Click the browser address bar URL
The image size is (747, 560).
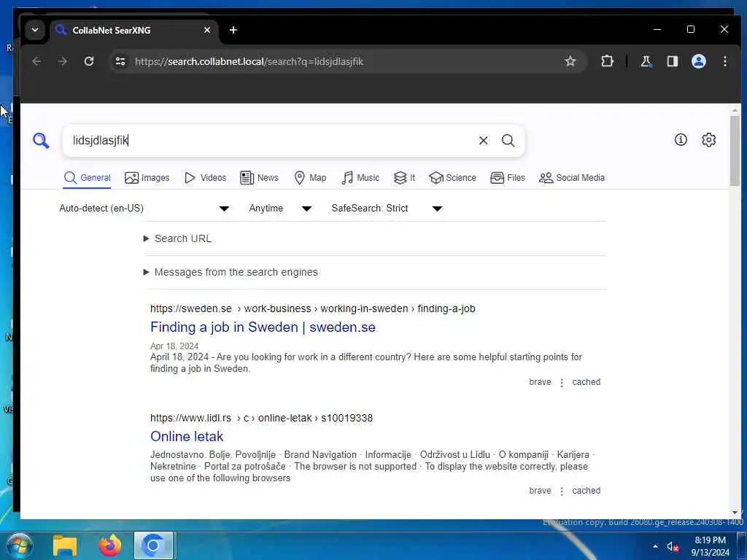[x=249, y=61]
